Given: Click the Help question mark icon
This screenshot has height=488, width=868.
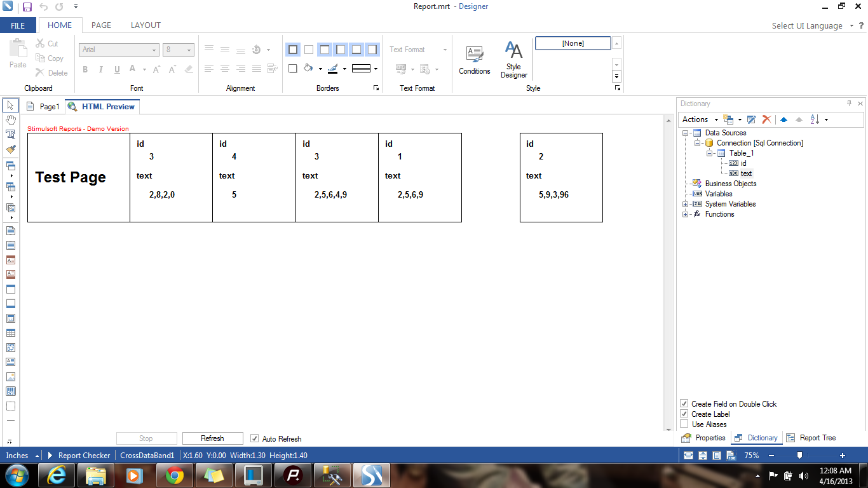Looking at the screenshot, I should tap(862, 25).
